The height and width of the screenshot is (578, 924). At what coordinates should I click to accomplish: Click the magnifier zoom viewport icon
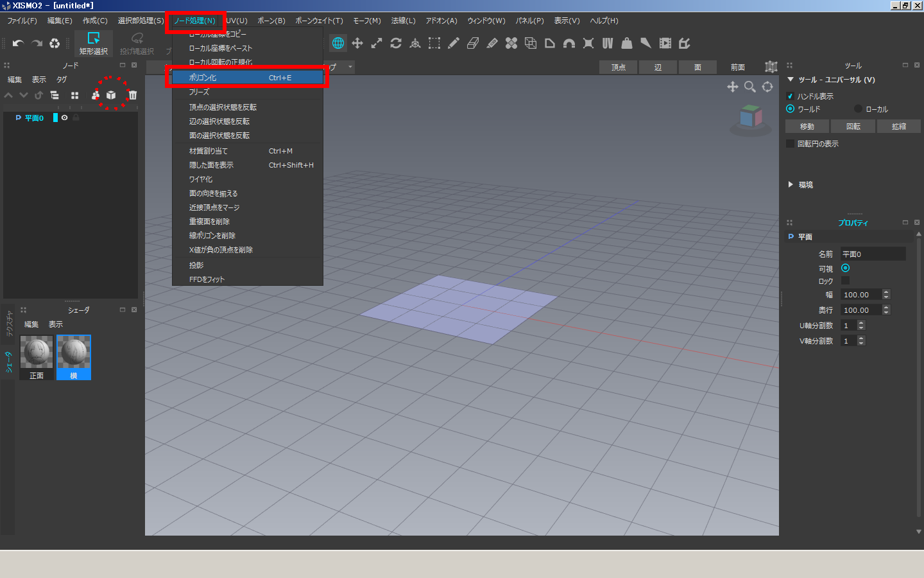pos(749,87)
